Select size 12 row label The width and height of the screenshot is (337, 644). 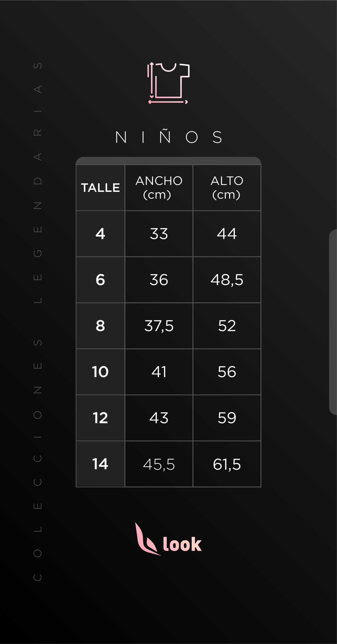tap(100, 418)
